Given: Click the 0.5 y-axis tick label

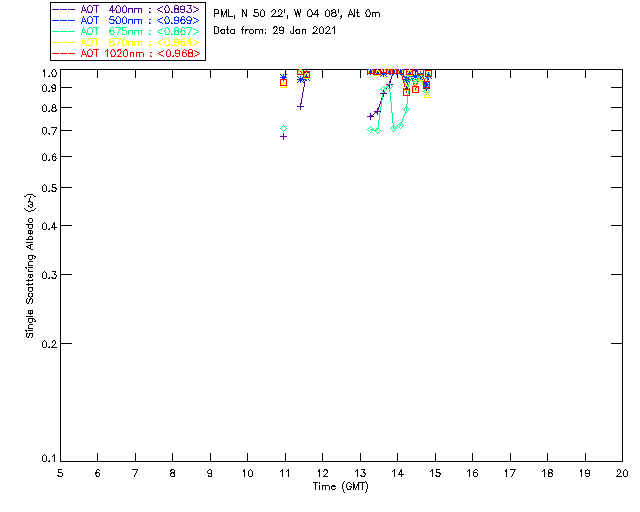Looking at the screenshot, I should (49, 188).
